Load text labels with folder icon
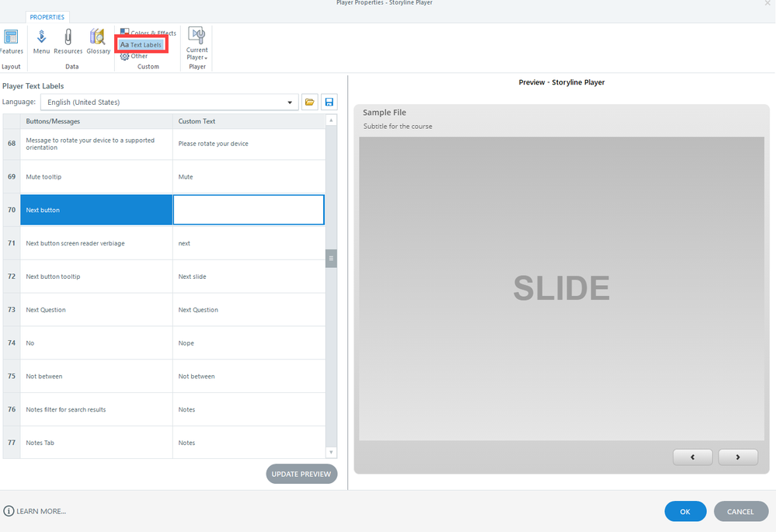 coord(310,102)
